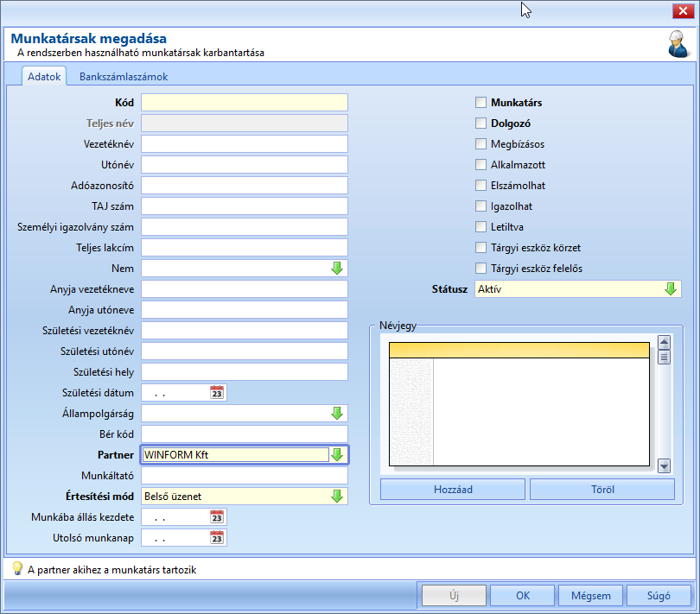Screen dimensions: 700x614
Task: Expand the Státusz dropdown arrow
Action: click(x=670, y=289)
